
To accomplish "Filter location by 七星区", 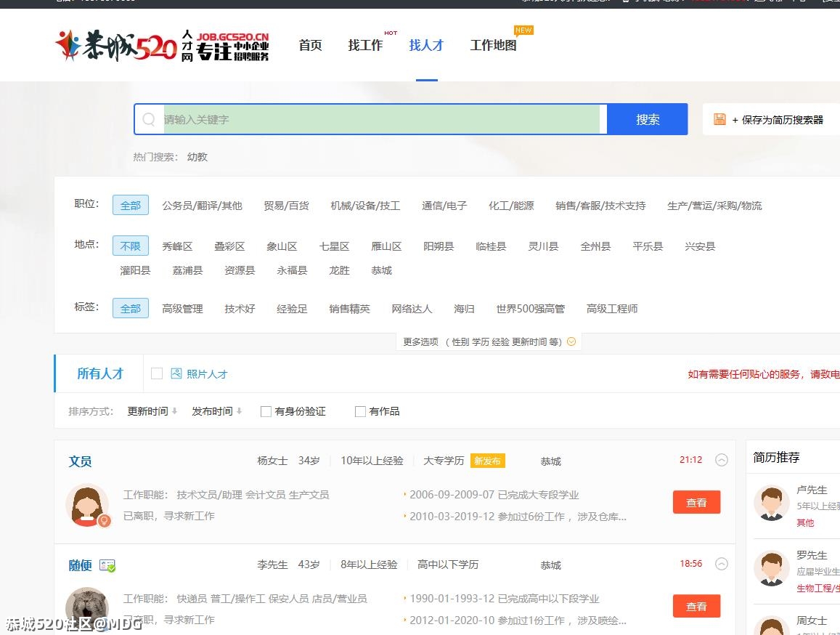I will tap(334, 247).
